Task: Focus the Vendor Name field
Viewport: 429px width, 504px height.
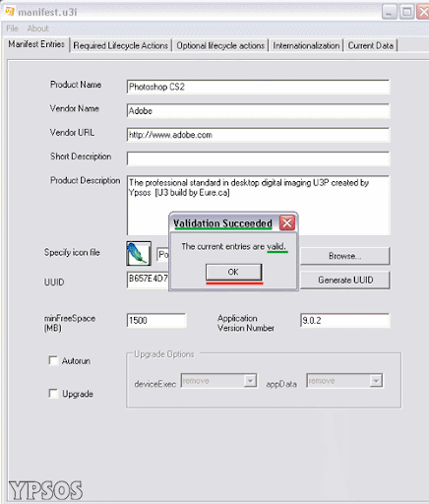Action: point(258,111)
